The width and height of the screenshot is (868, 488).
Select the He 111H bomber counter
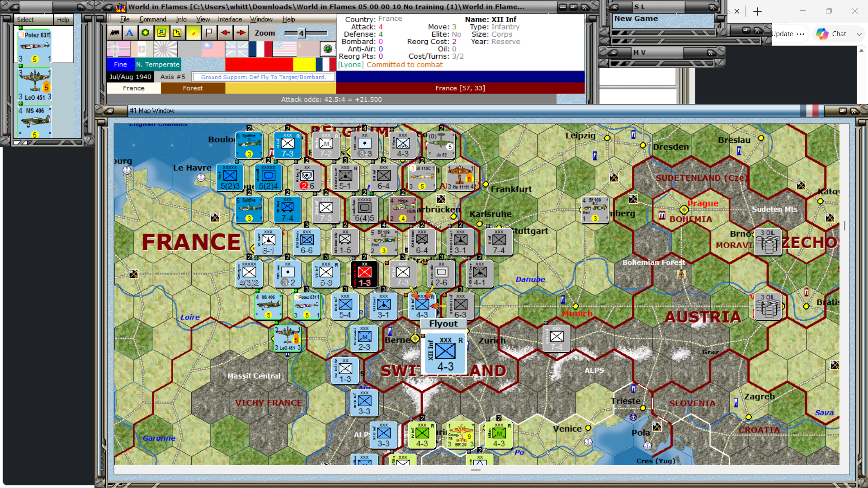(x=460, y=177)
